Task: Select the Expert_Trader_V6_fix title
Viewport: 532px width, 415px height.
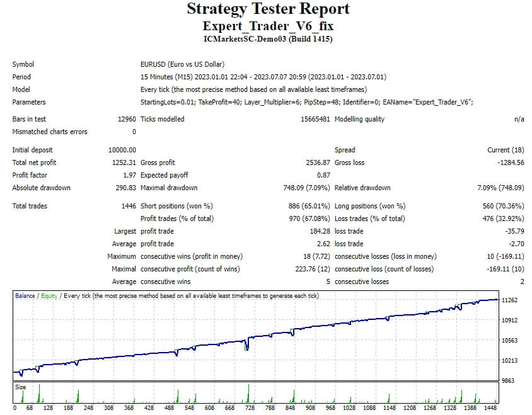Action: pos(265,26)
